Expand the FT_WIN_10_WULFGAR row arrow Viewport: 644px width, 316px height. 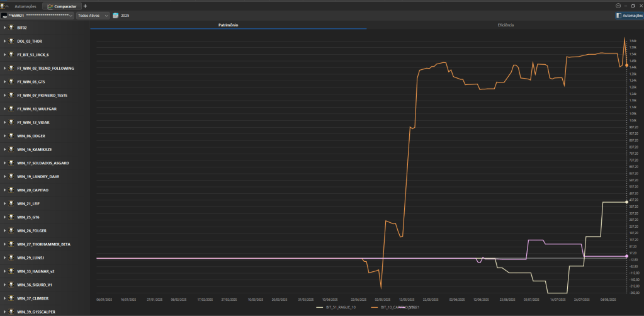4,109
